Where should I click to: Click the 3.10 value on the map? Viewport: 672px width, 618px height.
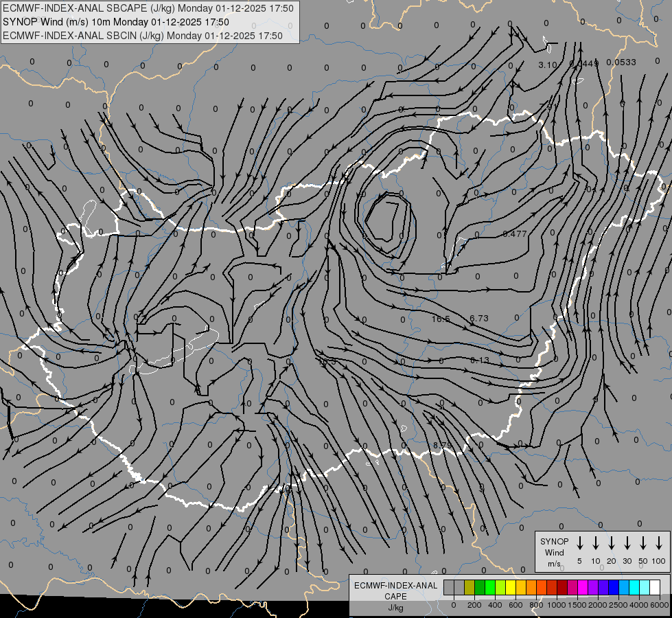[547, 65]
